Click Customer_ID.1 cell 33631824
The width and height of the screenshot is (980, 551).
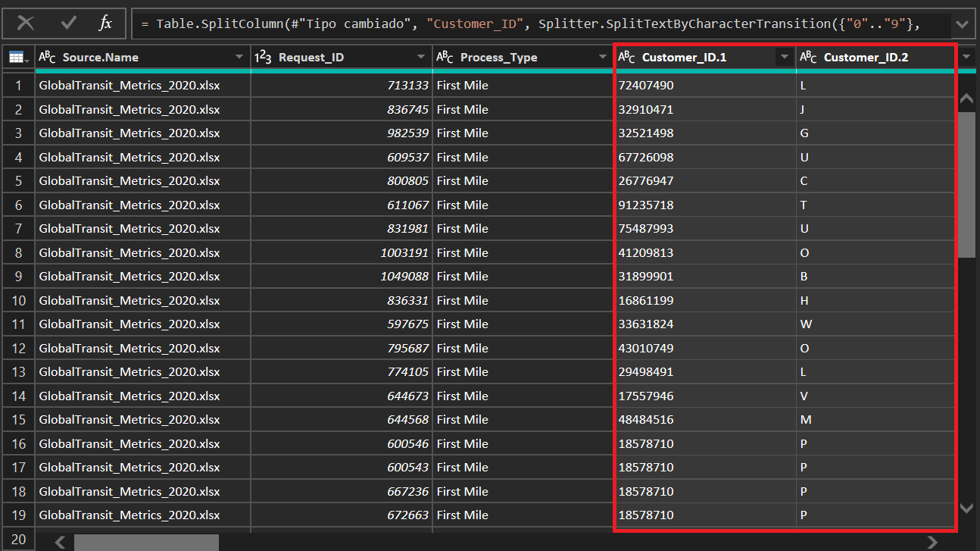point(705,324)
